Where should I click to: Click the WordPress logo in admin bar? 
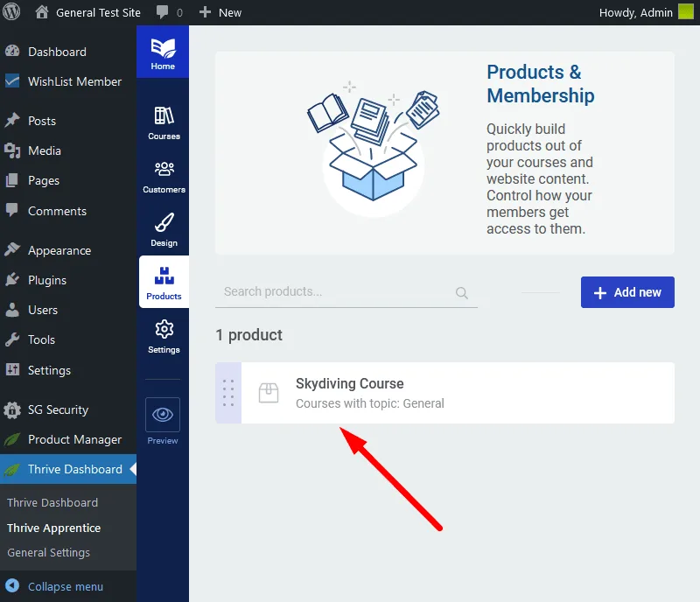tap(11, 12)
